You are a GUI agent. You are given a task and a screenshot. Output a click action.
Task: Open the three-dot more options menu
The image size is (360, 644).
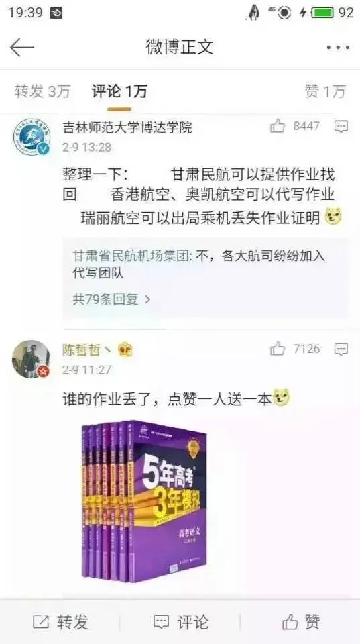(x=338, y=48)
